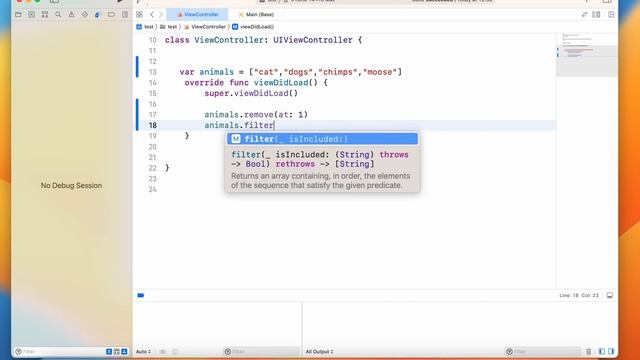The width and height of the screenshot is (640, 360).
Task: Toggle third blue debug navigator filter option
Action: click(124, 351)
